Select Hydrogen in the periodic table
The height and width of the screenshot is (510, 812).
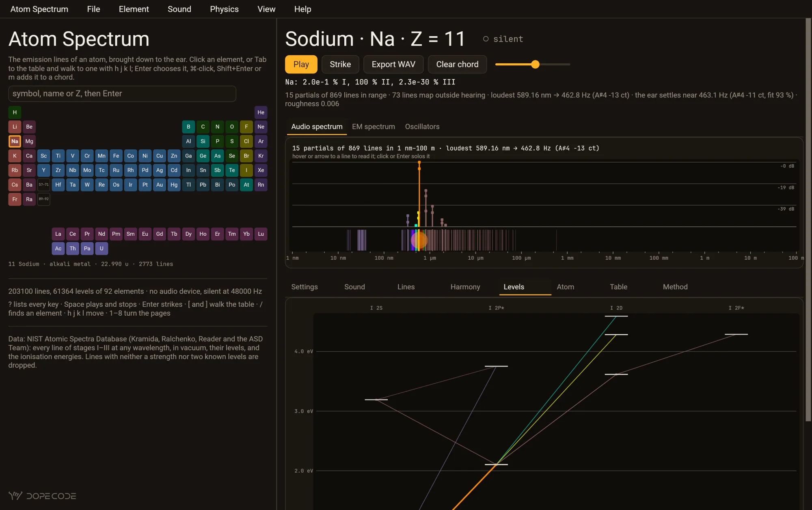(15, 112)
